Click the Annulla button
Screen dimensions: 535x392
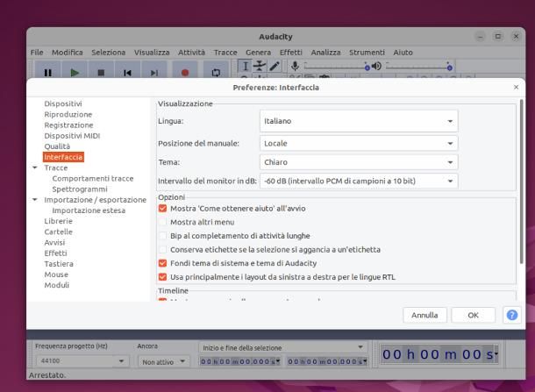coord(424,315)
